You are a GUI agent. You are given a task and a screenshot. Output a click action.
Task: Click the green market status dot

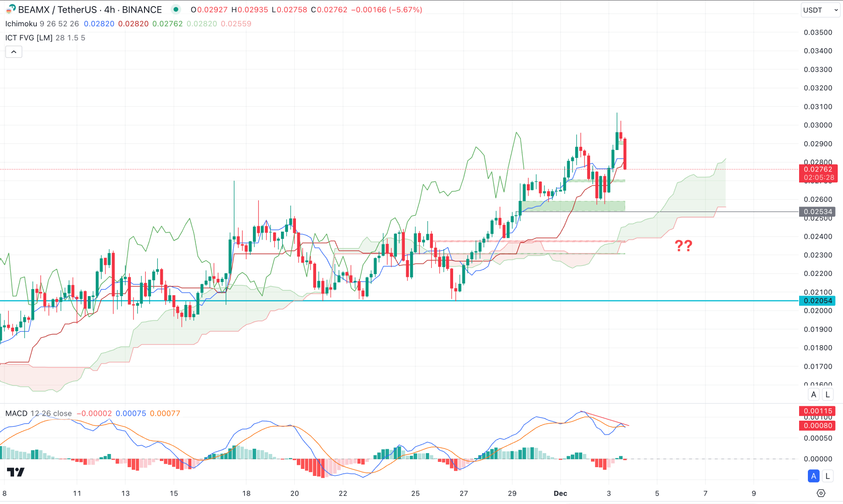[x=176, y=10]
